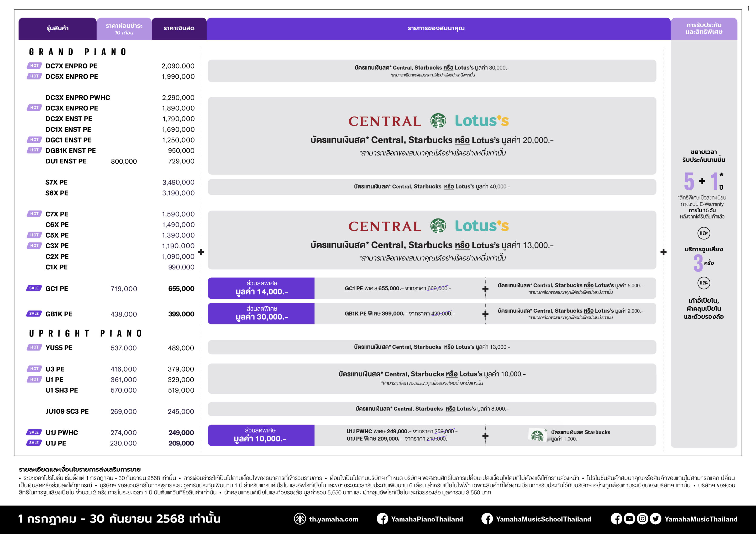Screen dimensions: 756x534
Task: Click the 10,000 voucher banner for U3 and U1
Action: tap(432, 378)
